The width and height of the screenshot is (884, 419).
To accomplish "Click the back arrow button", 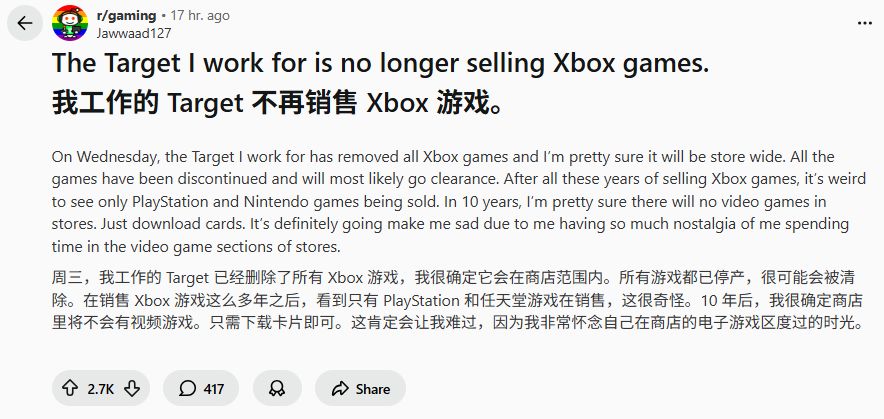I will click(x=25, y=23).
